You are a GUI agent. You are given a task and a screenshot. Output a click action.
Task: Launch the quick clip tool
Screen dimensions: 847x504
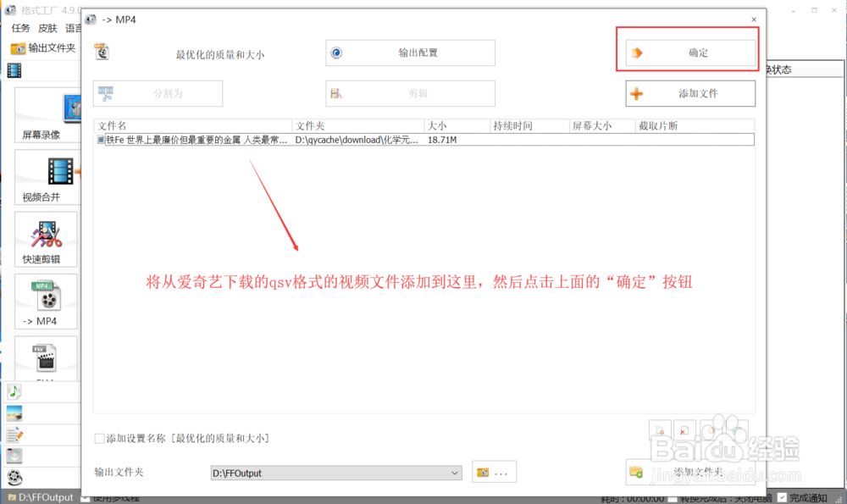47,238
